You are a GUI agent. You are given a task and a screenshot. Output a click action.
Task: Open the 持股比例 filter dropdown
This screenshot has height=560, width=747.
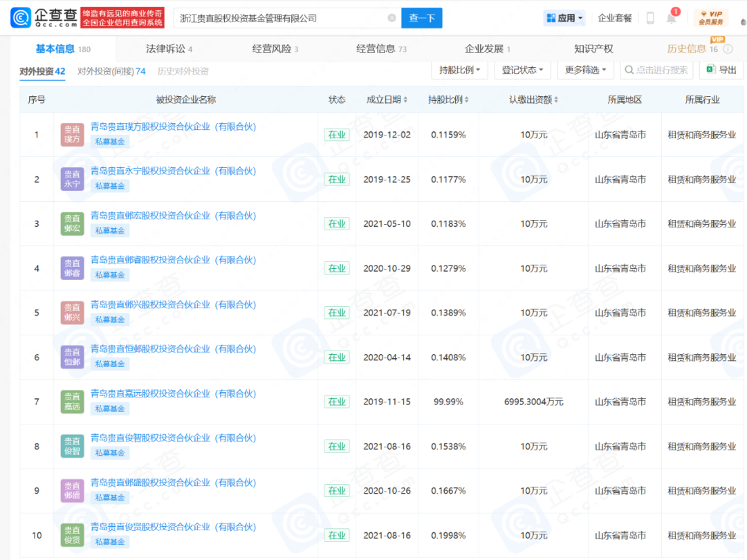(x=460, y=70)
